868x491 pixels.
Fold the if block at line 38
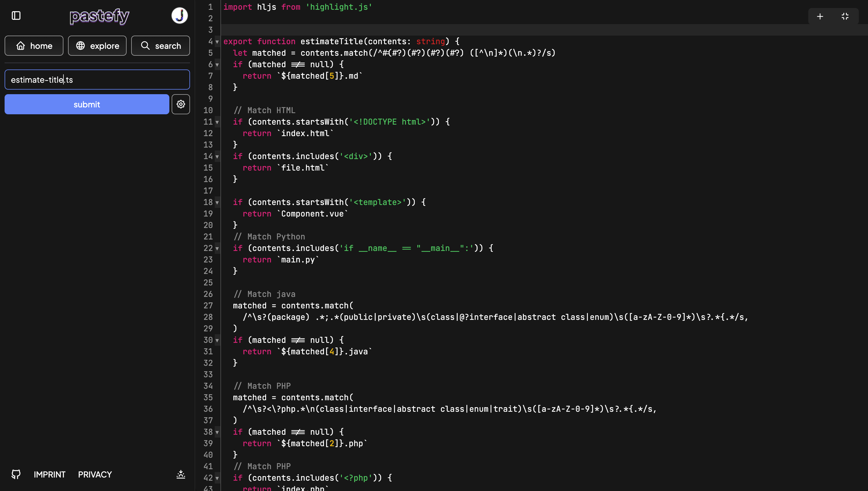(217, 432)
